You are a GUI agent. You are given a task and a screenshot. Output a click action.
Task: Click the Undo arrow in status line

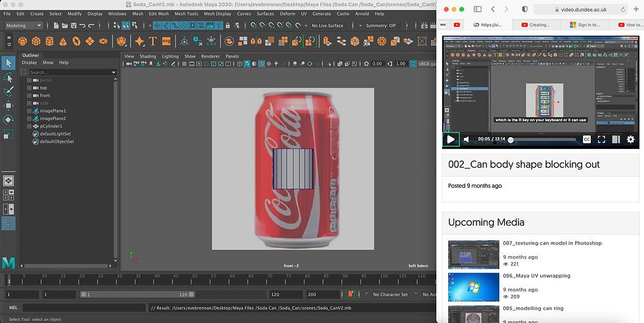(82, 26)
